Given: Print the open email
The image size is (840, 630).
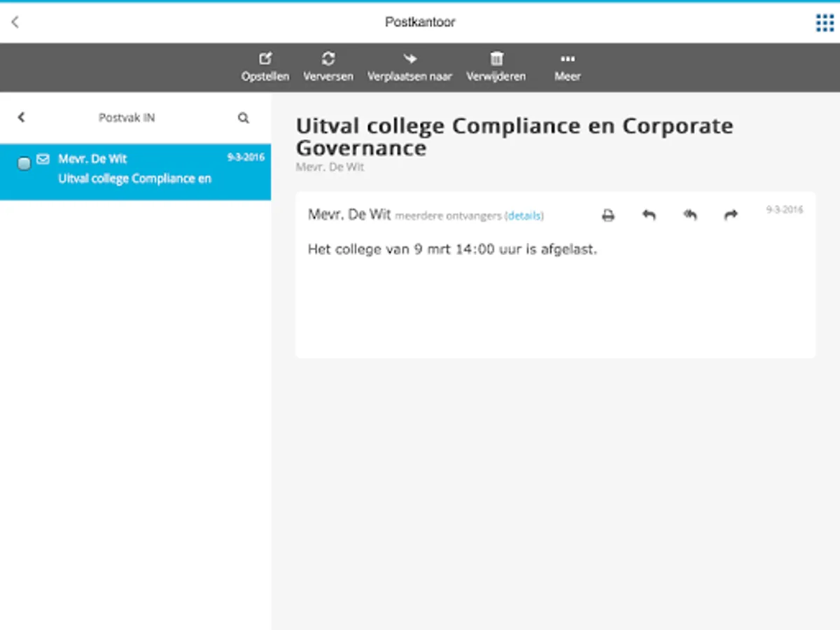Looking at the screenshot, I should (x=608, y=216).
